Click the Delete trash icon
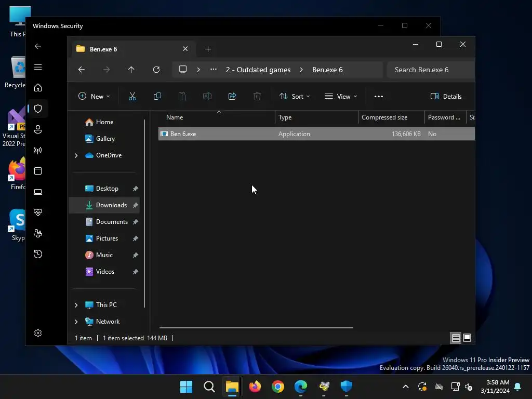532x399 pixels. 257,96
